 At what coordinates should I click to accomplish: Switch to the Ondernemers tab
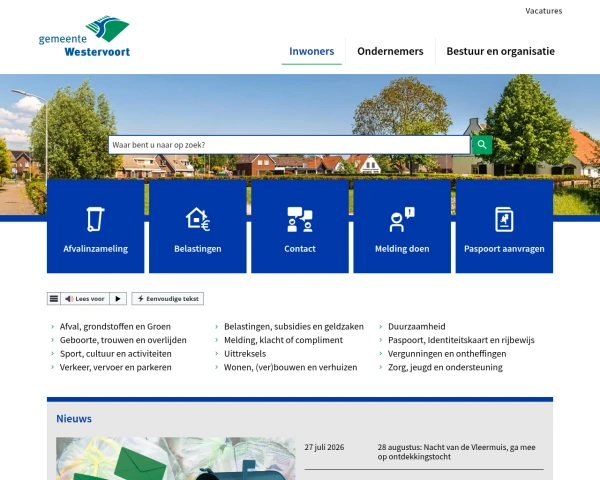(390, 51)
